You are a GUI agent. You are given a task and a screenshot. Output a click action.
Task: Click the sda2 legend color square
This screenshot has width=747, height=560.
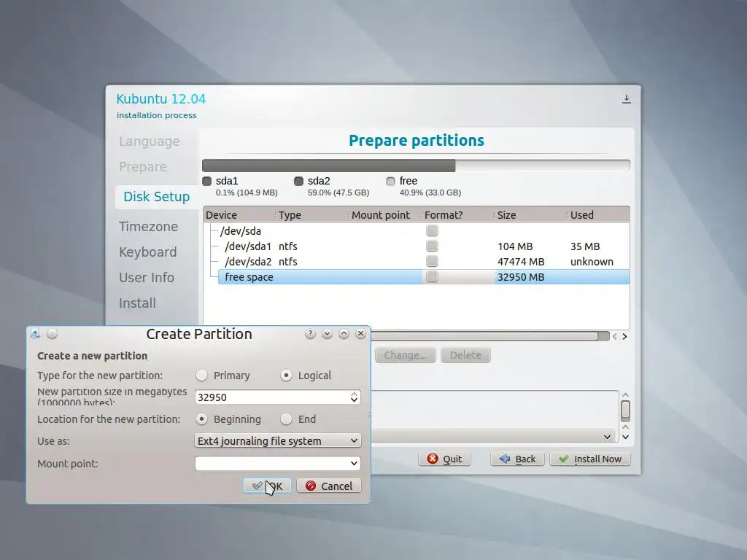click(298, 181)
